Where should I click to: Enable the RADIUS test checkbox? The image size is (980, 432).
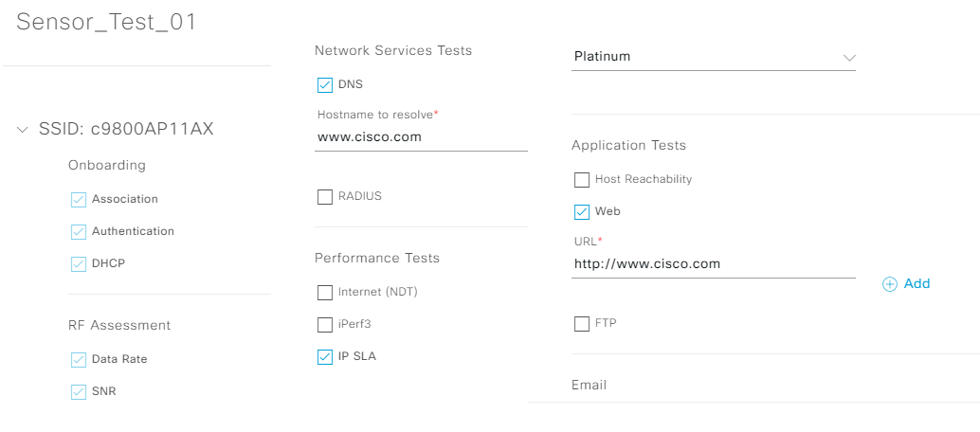pos(325,197)
